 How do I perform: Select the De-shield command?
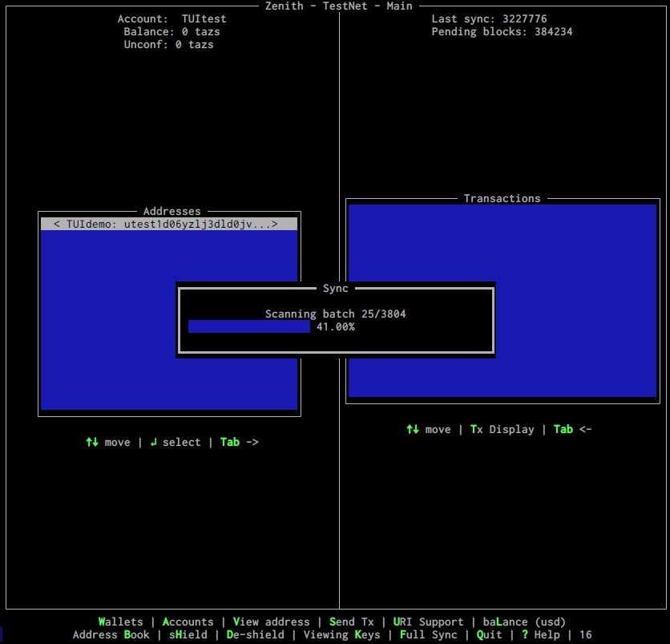(x=255, y=634)
